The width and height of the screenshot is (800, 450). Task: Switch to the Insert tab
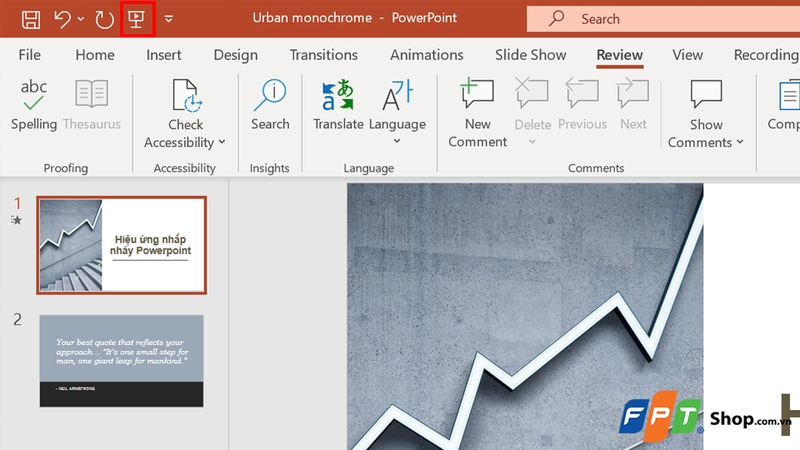164,55
